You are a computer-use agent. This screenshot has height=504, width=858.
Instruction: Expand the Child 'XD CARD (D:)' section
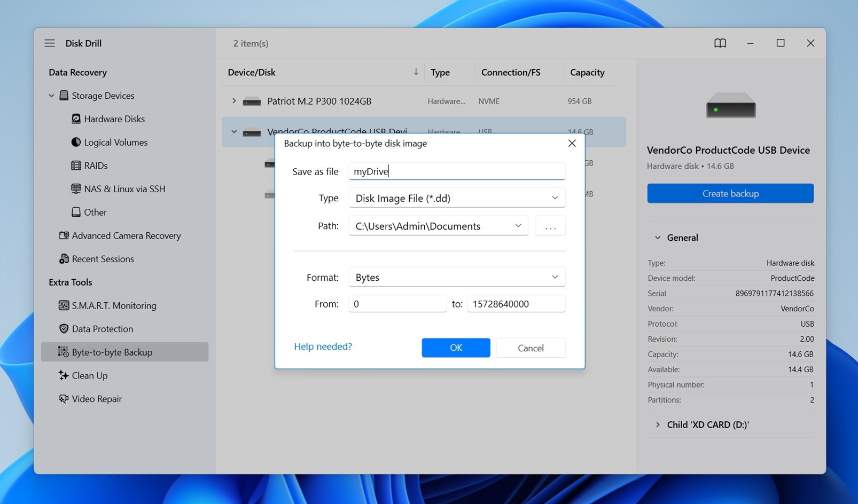tap(658, 424)
